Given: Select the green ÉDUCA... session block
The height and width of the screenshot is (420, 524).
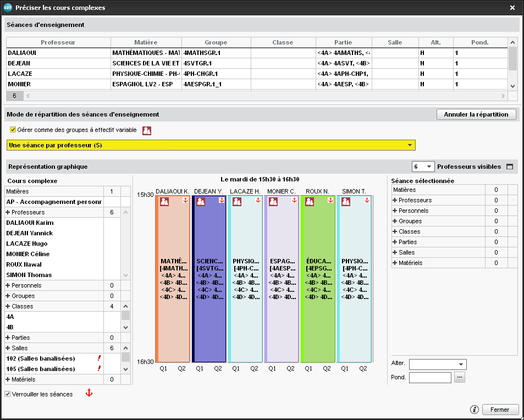Looking at the screenshot, I should (x=318, y=279).
